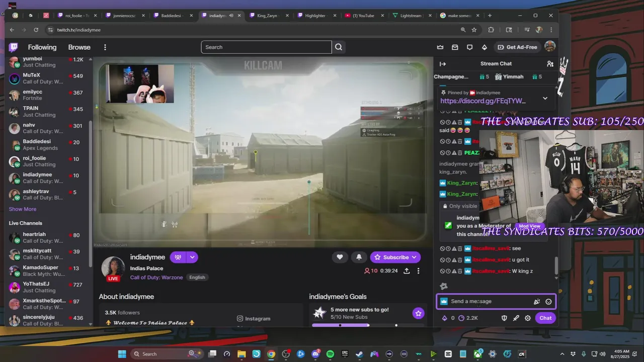Open the Twitch three-dot more menu
Screen dimensions: 644x362
(105, 47)
